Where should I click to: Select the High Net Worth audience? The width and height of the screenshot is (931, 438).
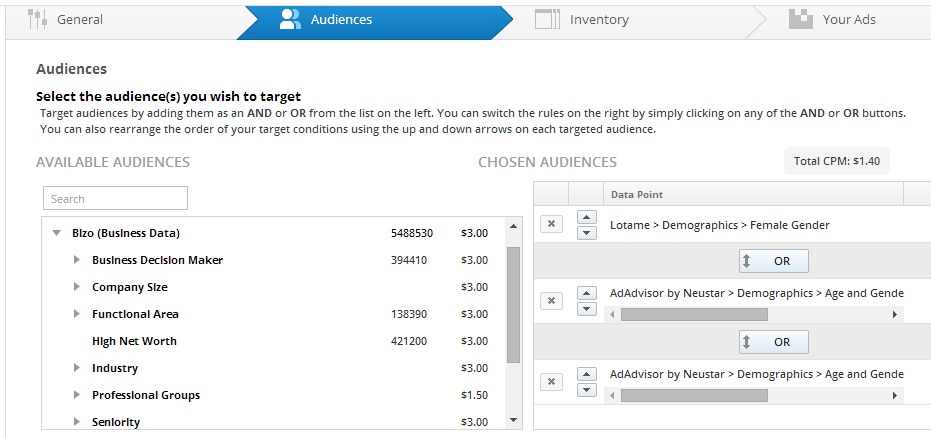coord(134,341)
